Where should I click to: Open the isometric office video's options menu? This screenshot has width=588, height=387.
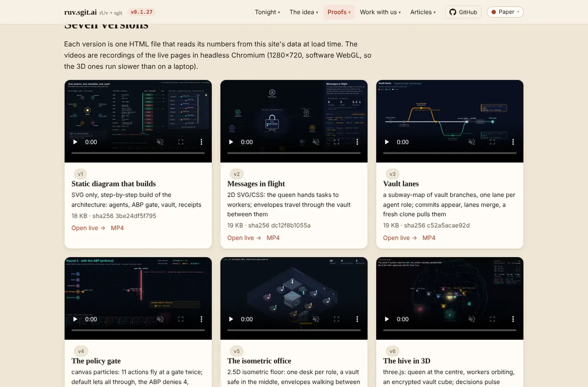tap(357, 319)
